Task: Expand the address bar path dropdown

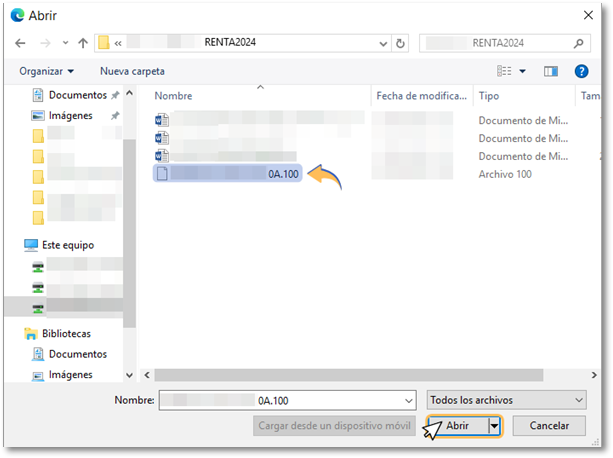Action: click(x=383, y=43)
